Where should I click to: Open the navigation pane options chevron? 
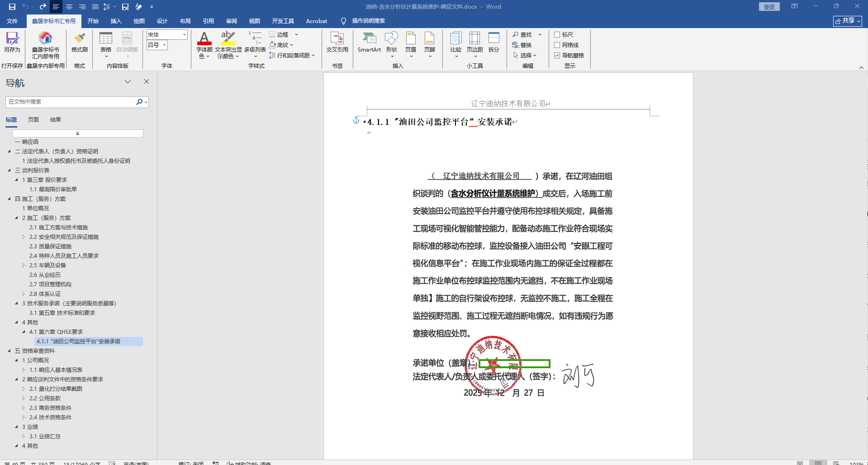(x=128, y=81)
